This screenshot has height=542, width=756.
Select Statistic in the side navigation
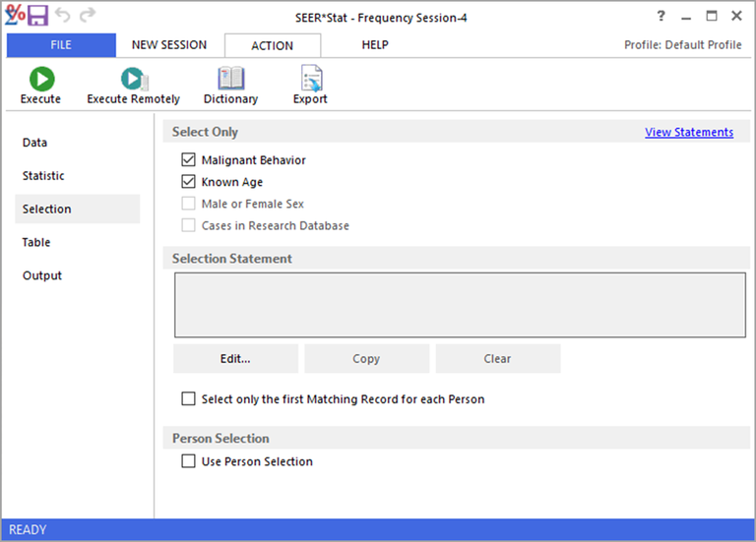pyautogui.click(x=43, y=176)
